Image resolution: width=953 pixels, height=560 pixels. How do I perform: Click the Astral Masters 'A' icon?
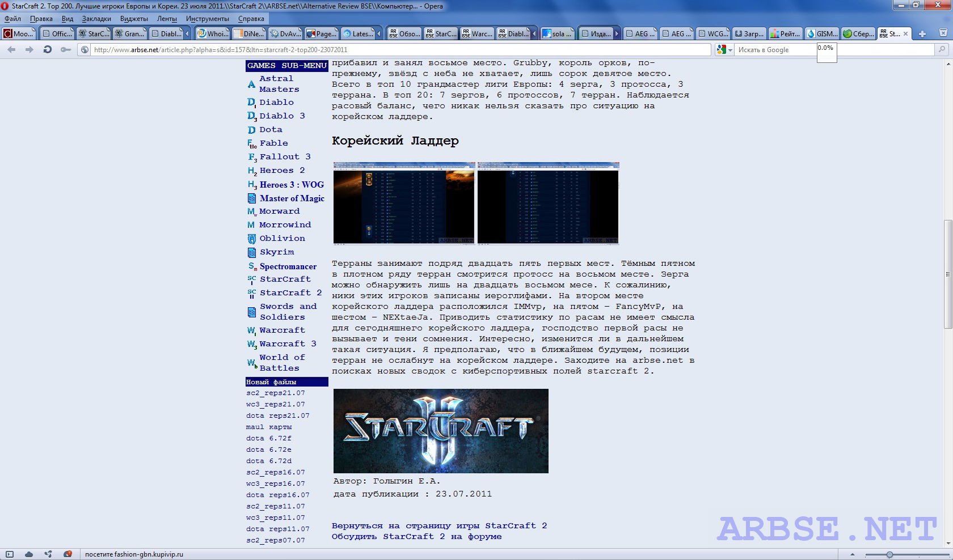(x=251, y=84)
